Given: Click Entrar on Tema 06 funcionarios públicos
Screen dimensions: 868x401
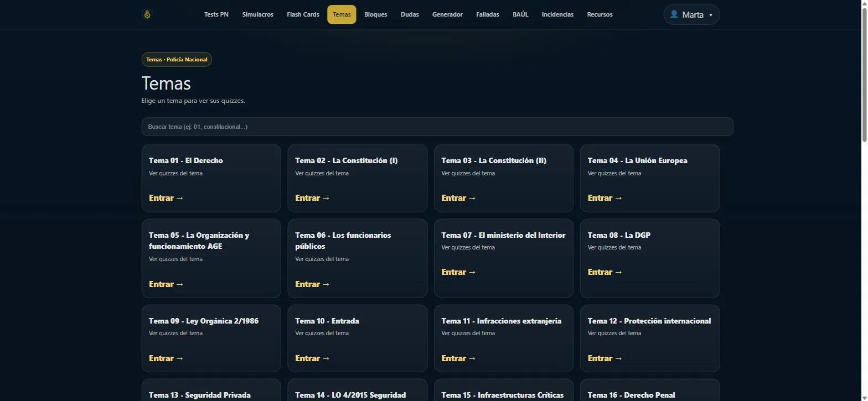Looking at the screenshot, I should point(312,284).
